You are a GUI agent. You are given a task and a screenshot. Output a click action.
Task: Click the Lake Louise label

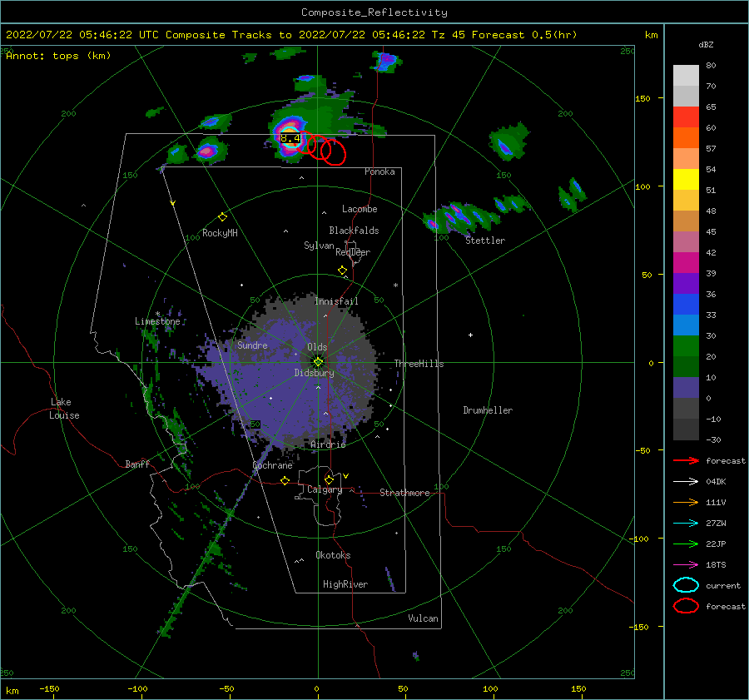click(x=64, y=409)
